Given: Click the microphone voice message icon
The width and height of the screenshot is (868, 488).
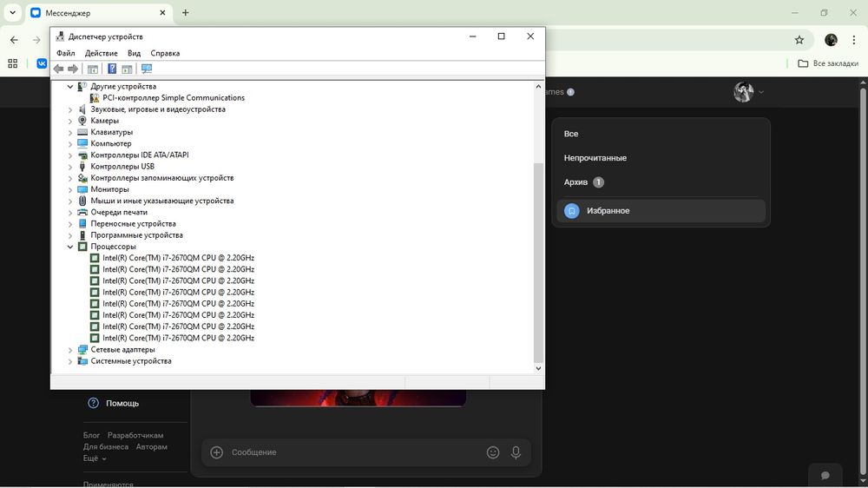Looking at the screenshot, I should click(x=516, y=452).
